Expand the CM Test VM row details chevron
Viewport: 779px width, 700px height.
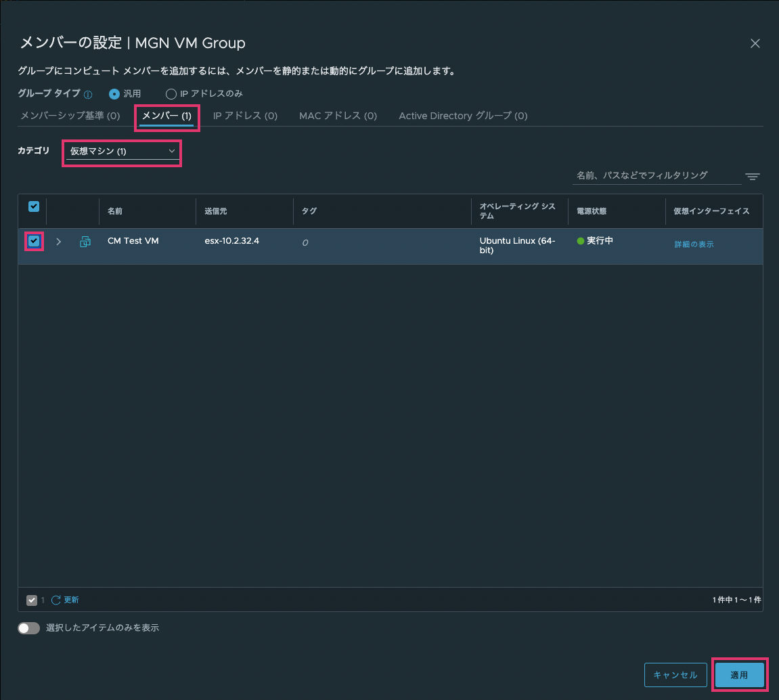tap(58, 241)
